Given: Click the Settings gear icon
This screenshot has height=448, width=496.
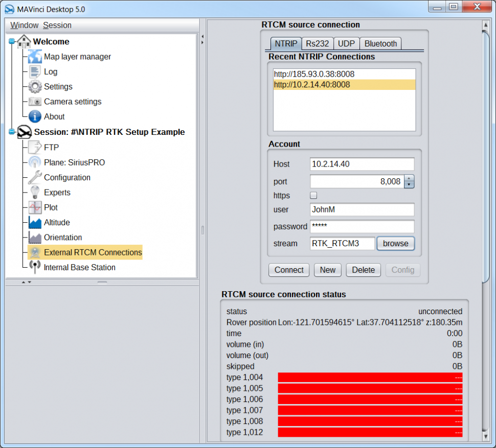Looking at the screenshot, I should pyautogui.click(x=35, y=86).
